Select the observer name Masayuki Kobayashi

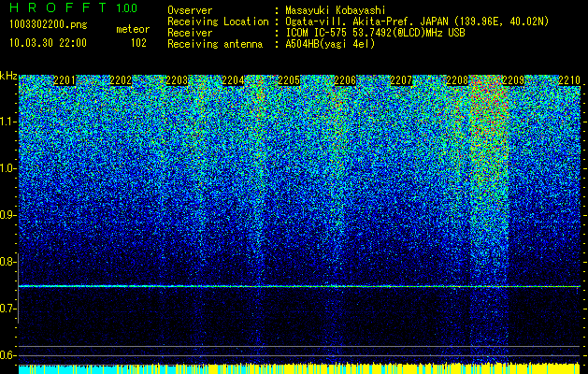(336, 10)
